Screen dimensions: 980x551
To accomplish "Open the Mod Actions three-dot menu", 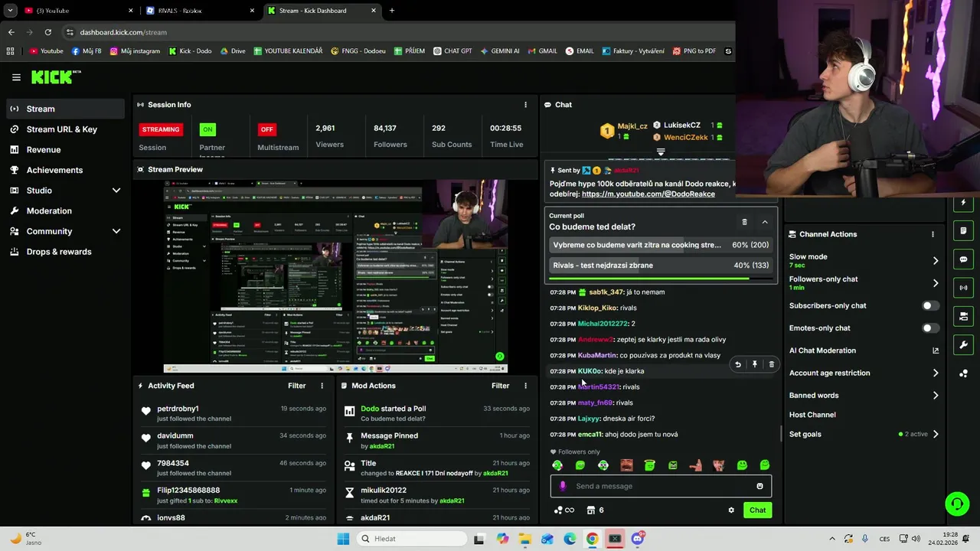I will [x=525, y=386].
